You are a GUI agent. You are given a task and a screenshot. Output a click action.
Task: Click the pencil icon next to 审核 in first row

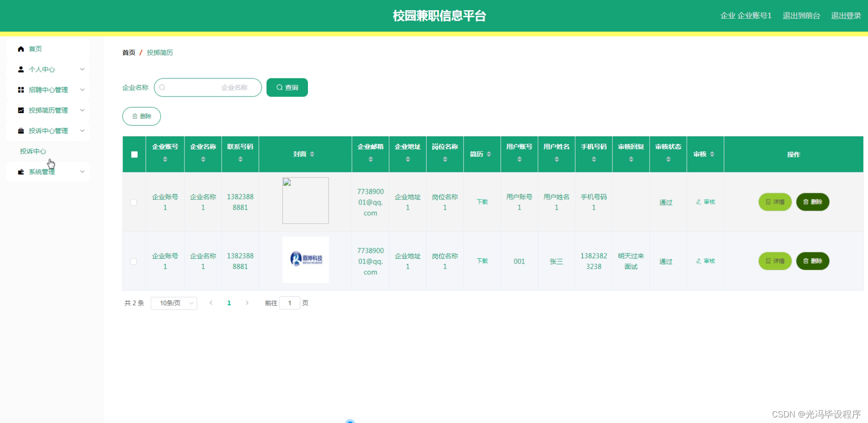(x=698, y=202)
